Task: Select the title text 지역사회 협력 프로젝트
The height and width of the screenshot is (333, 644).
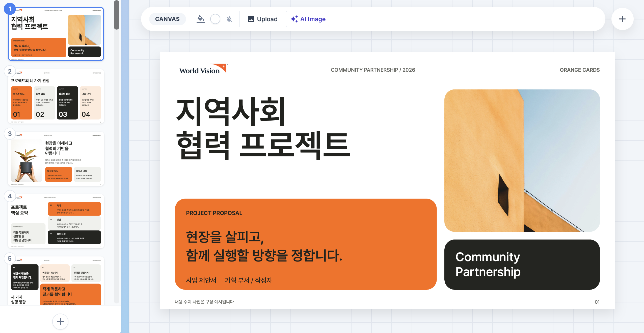Action: pyautogui.click(x=263, y=128)
